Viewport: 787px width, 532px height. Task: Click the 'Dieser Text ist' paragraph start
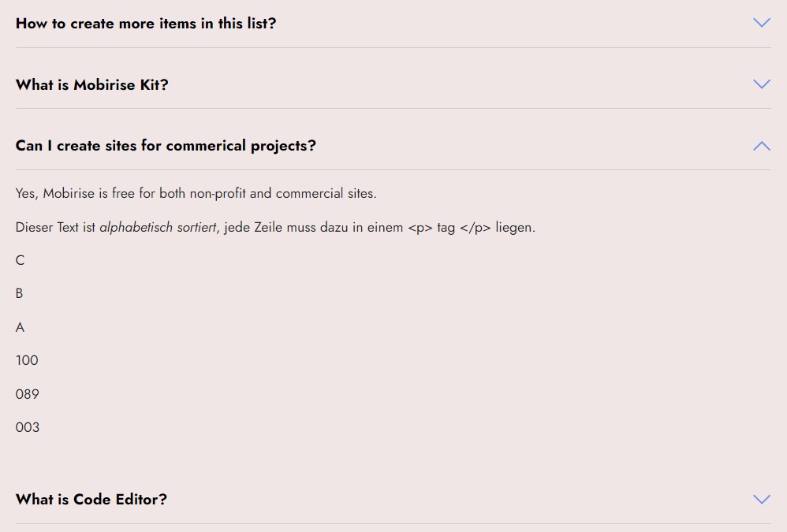[55, 228]
